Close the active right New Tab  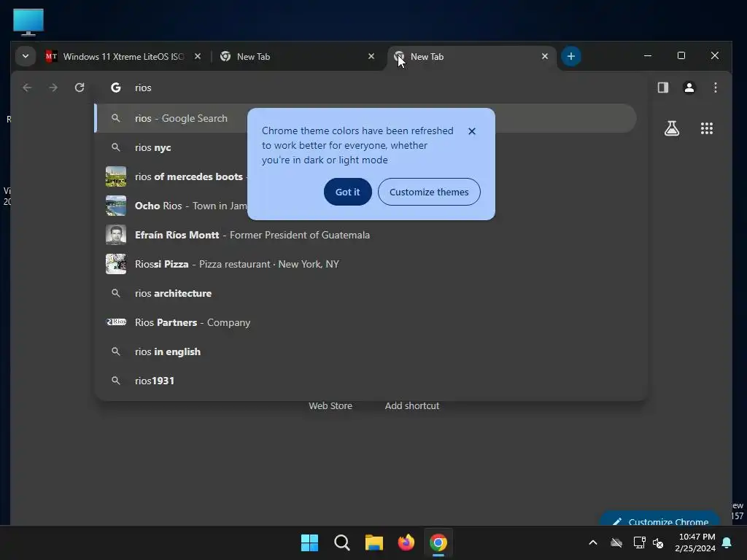(544, 56)
